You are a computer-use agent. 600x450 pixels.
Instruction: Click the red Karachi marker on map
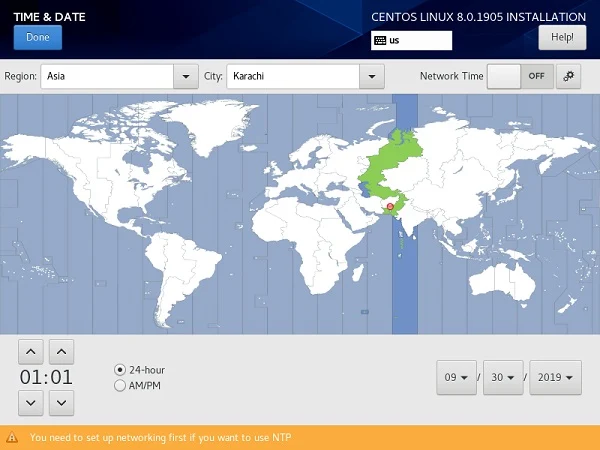[390, 207]
